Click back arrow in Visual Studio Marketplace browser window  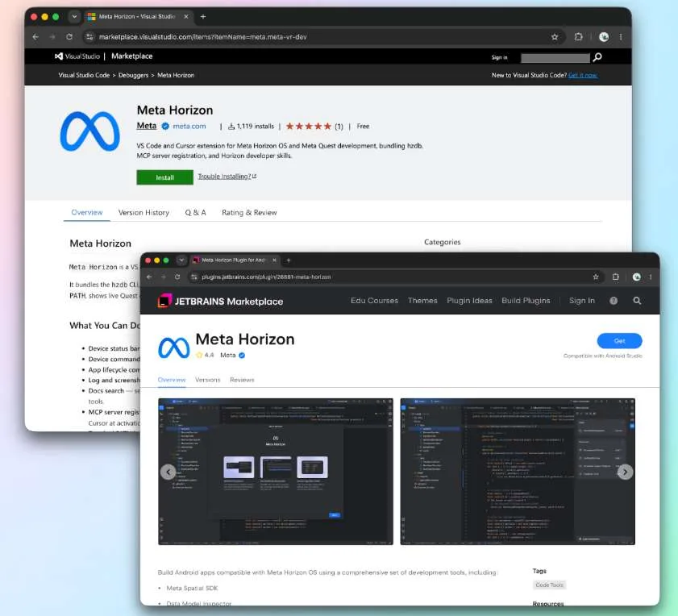pyautogui.click(x=35, y=37)
